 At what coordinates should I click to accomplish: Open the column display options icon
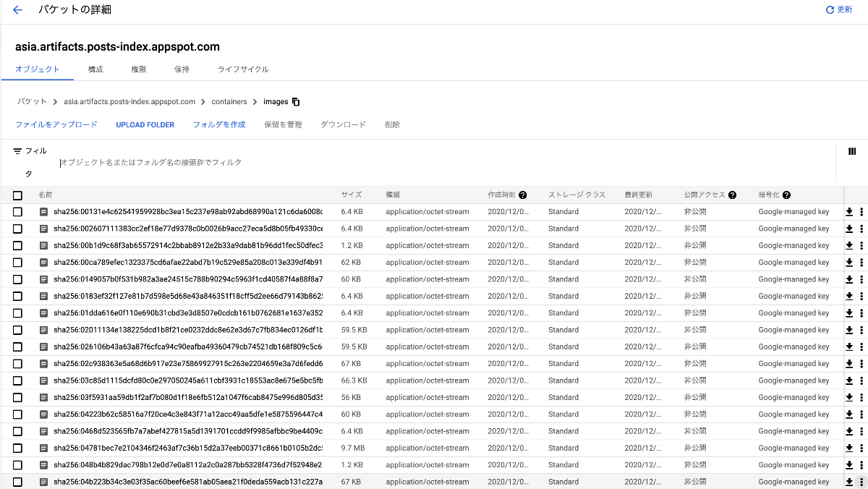[852, 151]
